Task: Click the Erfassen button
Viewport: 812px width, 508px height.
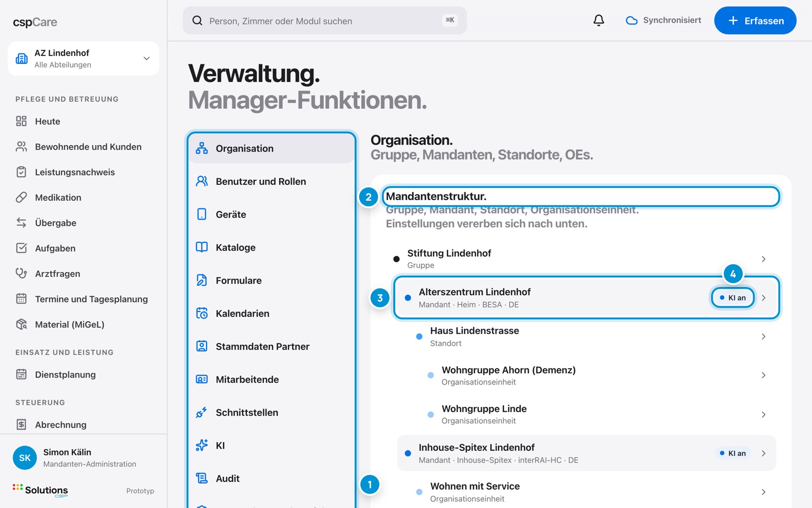Action: click(755, 20)
